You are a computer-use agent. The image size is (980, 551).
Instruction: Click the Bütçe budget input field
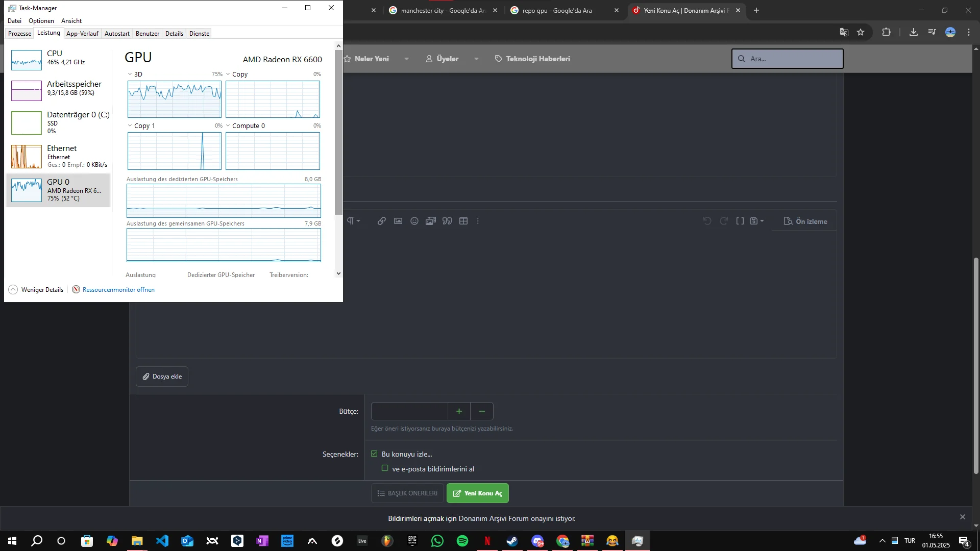coord(409,411)
